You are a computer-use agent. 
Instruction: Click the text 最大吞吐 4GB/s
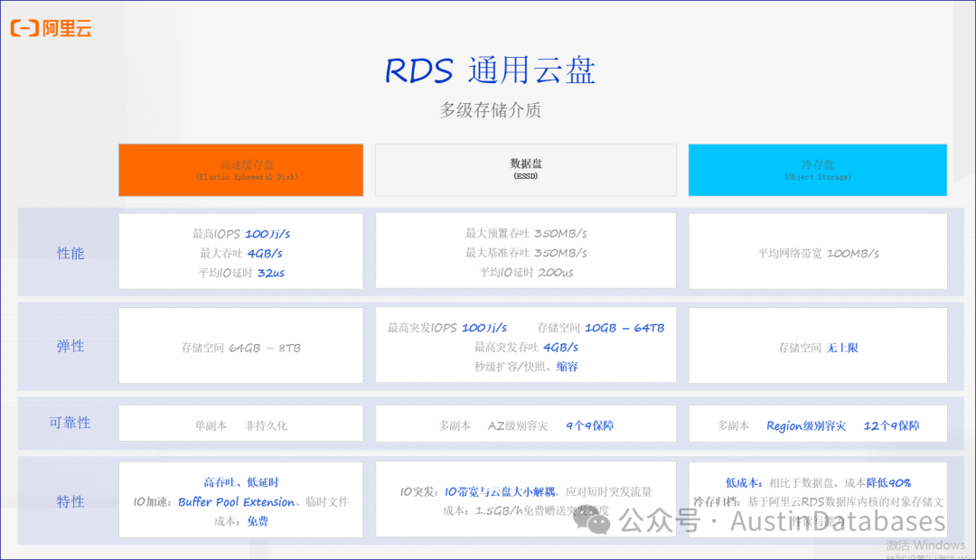[x=241, y=253]
